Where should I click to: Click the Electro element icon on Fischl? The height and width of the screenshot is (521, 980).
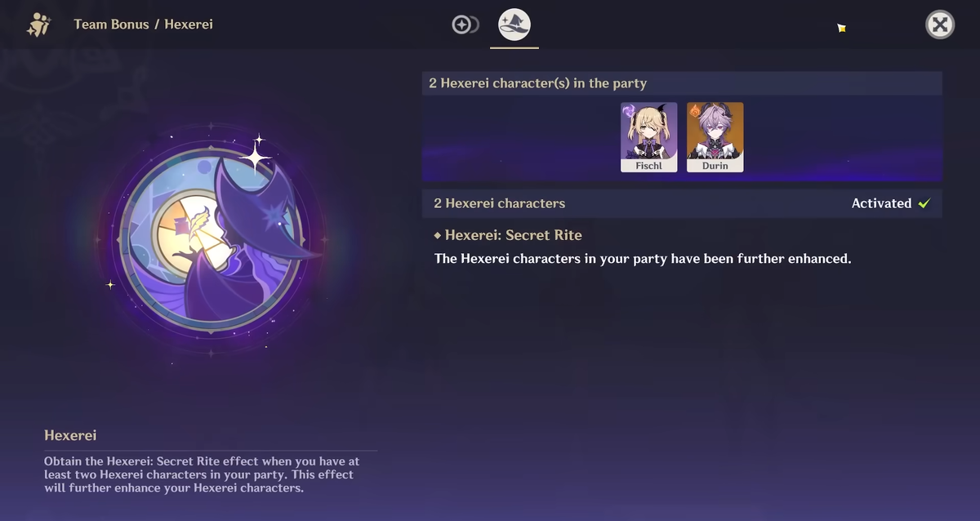coord(629,110)
